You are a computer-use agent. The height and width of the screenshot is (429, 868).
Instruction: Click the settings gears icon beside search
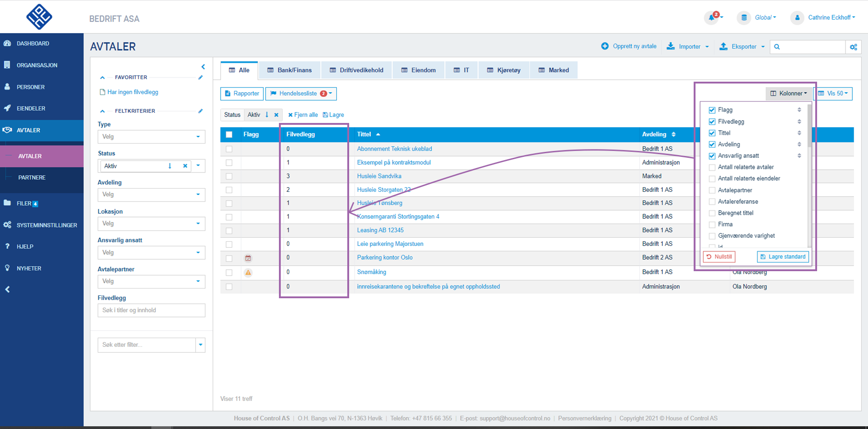click(x=853, y=47)
